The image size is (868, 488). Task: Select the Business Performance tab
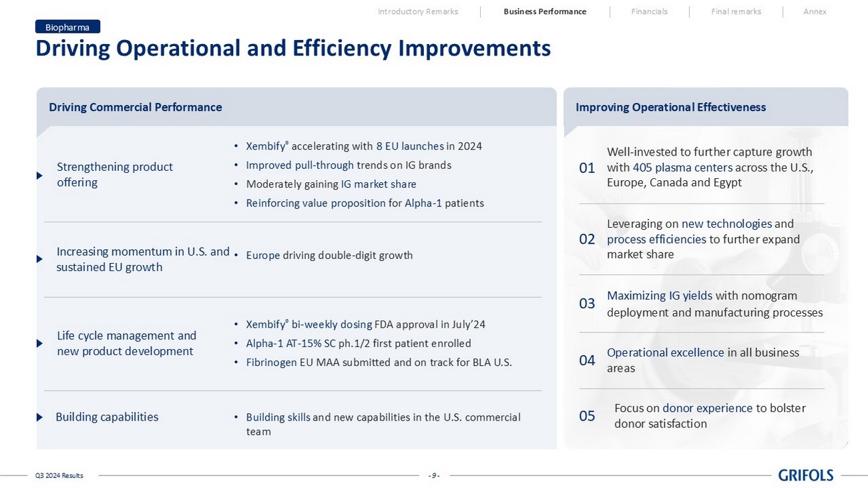545,11
